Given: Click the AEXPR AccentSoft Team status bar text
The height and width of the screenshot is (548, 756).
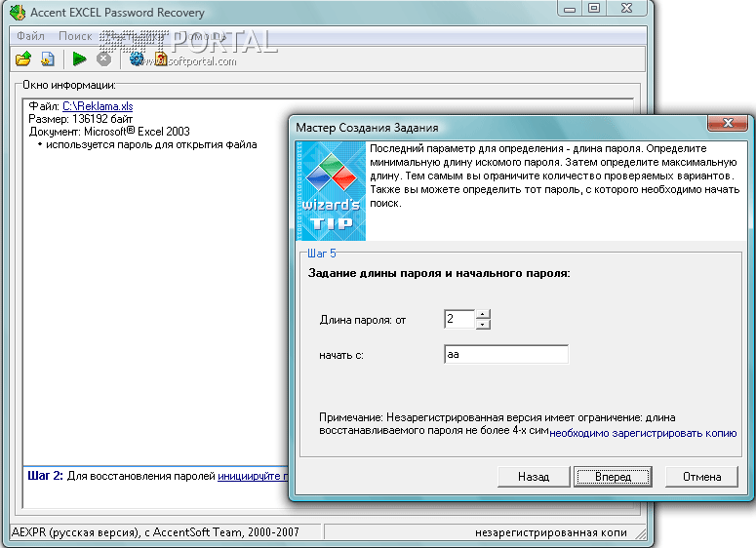Looking at the screenshot, I should 155,532.
